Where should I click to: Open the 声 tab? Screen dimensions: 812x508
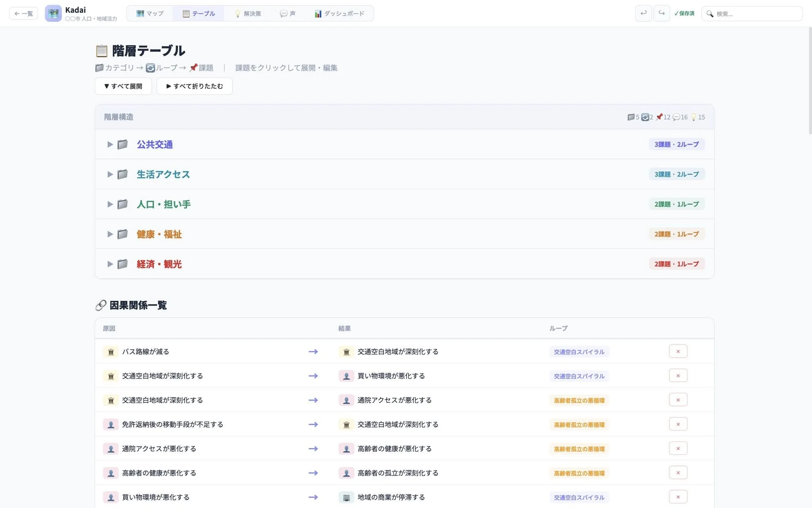pyautogui.click(x=287, y=13)
